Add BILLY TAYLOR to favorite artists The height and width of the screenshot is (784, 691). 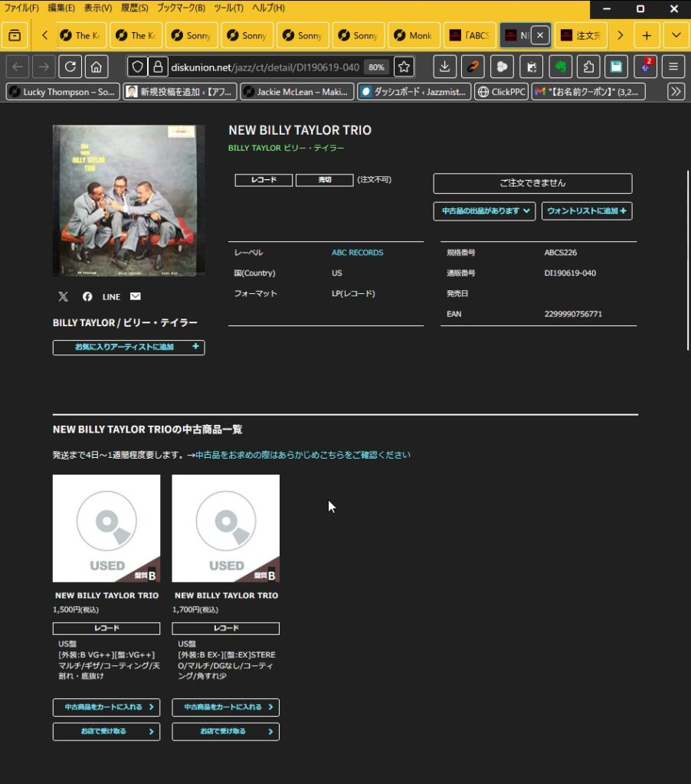pyautogui.click(x=129, y=348)
